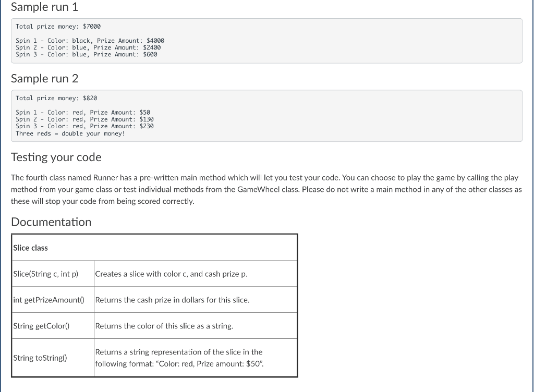Click "Three reds = double your money!" text
534x392 pixels.
tap(69, 133)
